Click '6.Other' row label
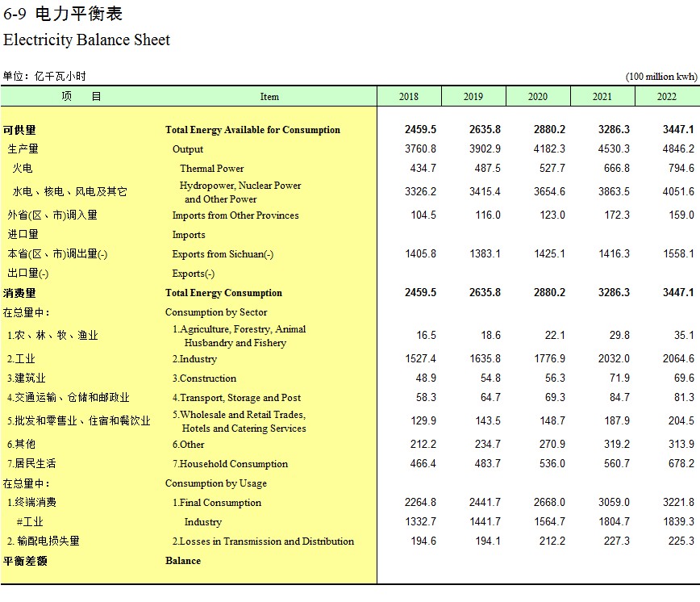The height and width of the screenshot is (602, 700). click(189, 445)
